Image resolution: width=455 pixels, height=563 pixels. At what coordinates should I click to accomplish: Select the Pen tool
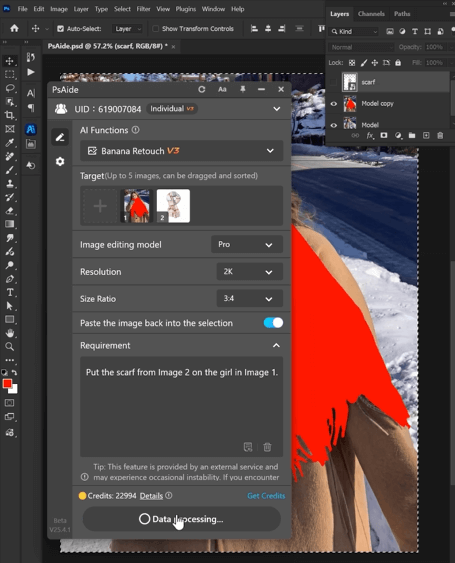tap(10, 279)
